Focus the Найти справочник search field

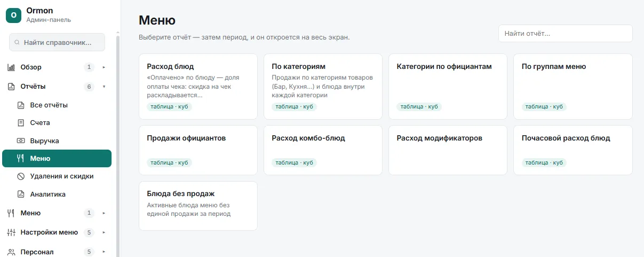pos(57,42)
